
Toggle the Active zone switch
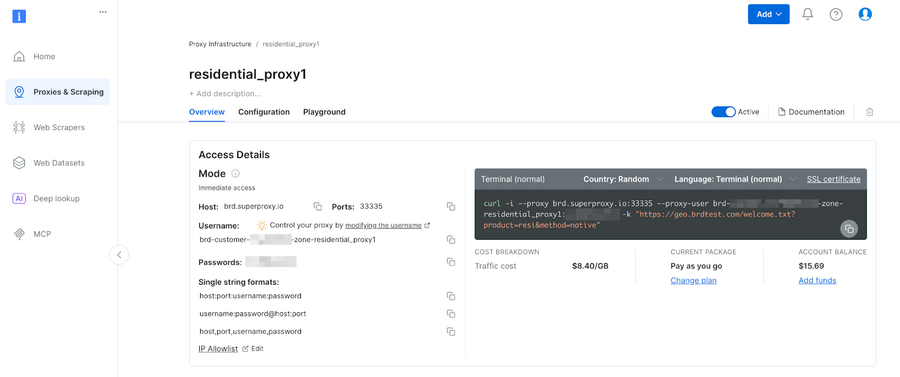[x=723, y=112]
